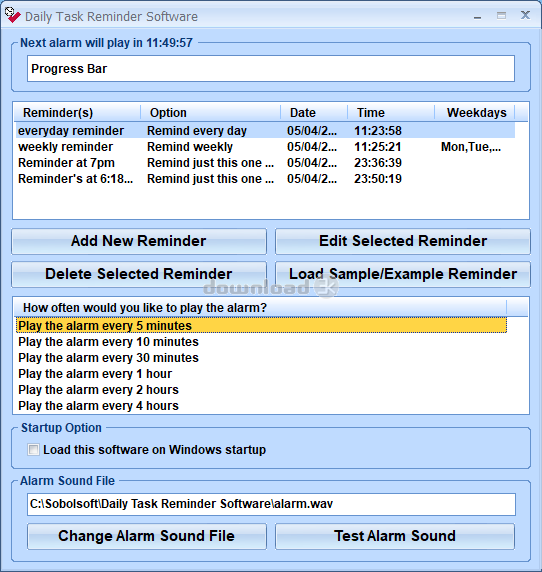Open Edit Selected Reminder
This screenshot has height=572, width=542.
click(x=403, y=241)
